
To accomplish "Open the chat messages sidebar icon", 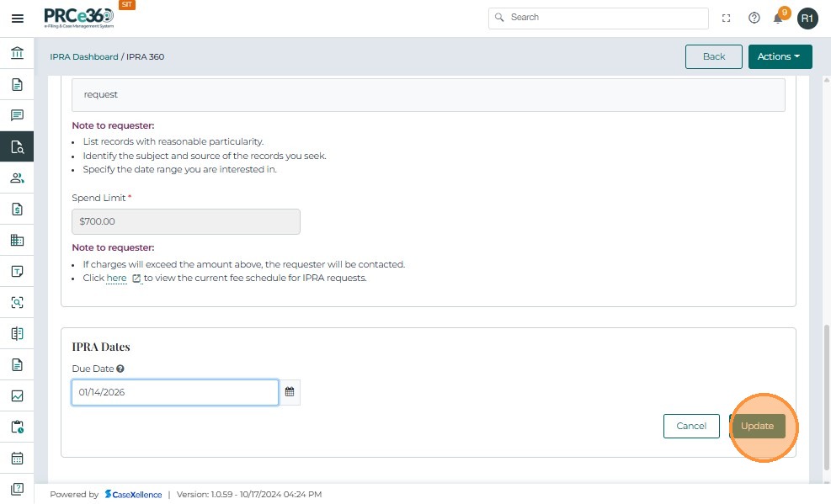I will pos(17,115).
